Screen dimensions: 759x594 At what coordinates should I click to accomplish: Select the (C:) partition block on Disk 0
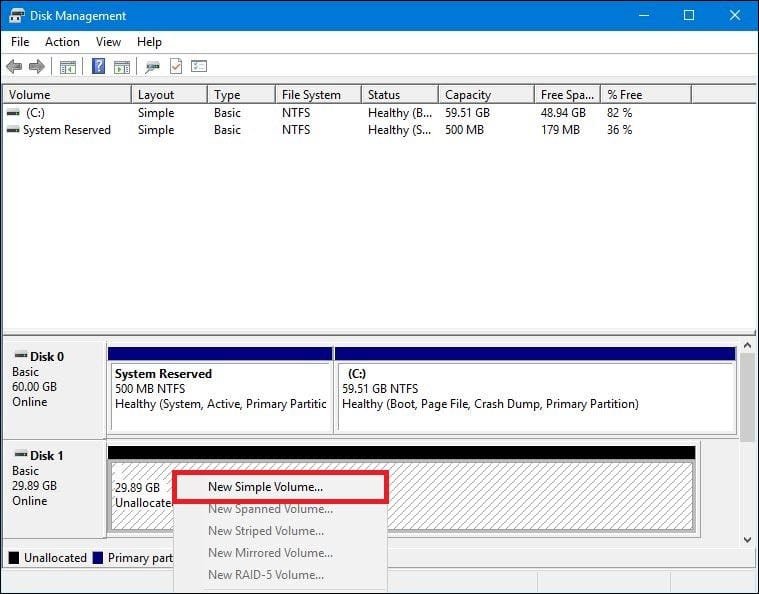[x=535, y=390]
